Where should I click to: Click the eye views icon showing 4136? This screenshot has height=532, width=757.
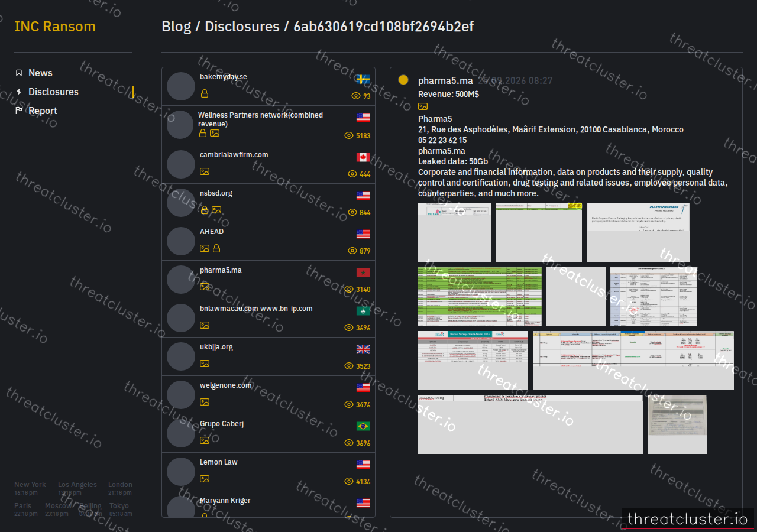click(x=349, y=481)
